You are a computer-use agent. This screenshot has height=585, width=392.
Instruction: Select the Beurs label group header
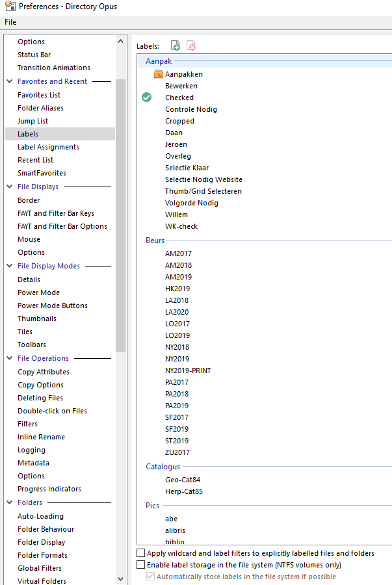pyautogui.click(x=155, y=240)
